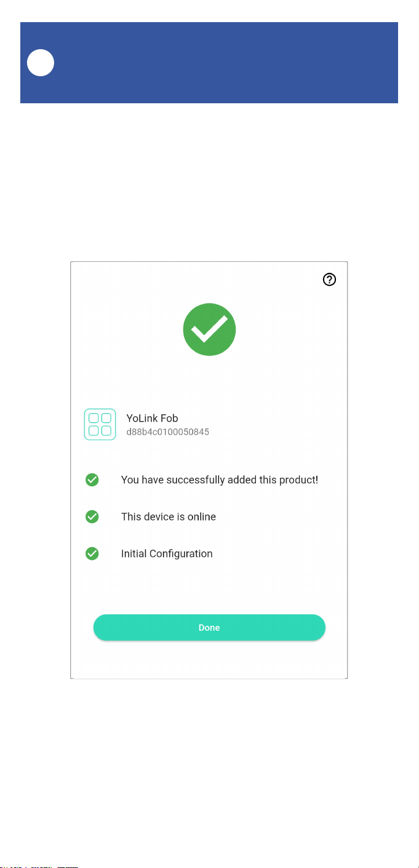This screenshot has width=419, height=868.
Task: Click the top-right square in the fob icon
Action: pos(106,419)
